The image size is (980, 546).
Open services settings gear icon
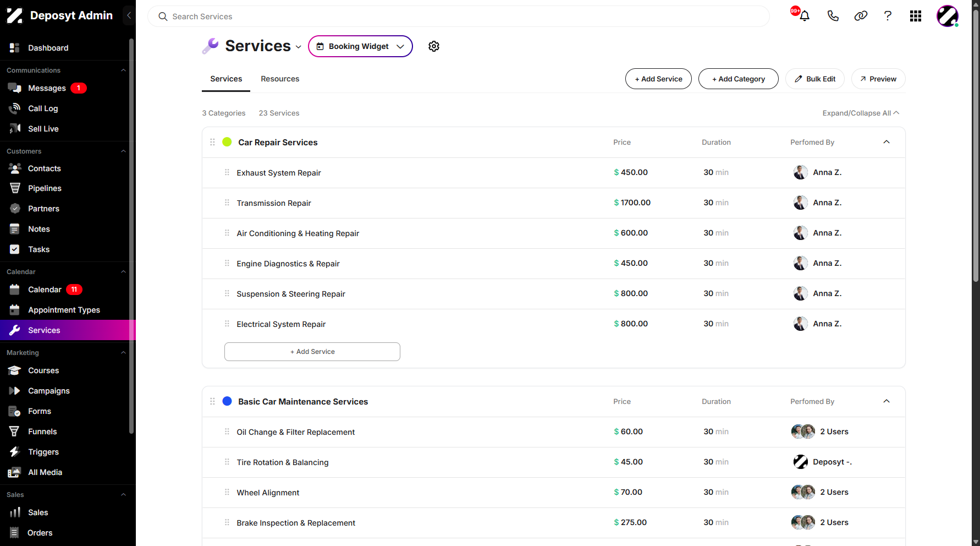pos(434,46)
